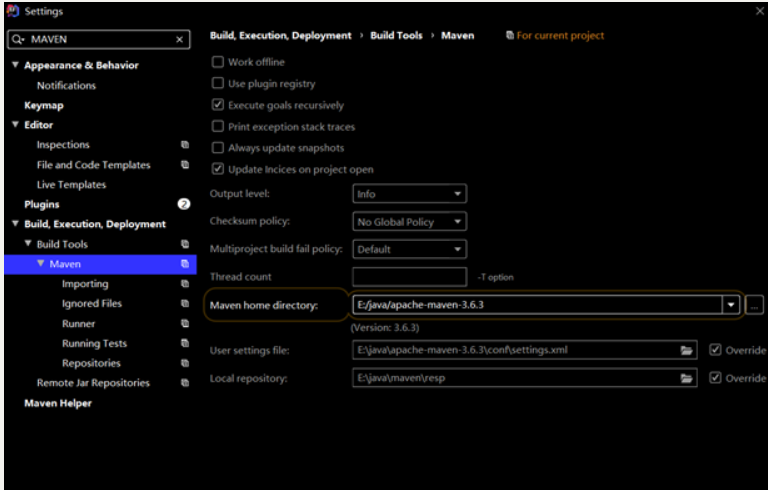Click the -T option hint text
768x490 pixels.
tap(496, 277)
